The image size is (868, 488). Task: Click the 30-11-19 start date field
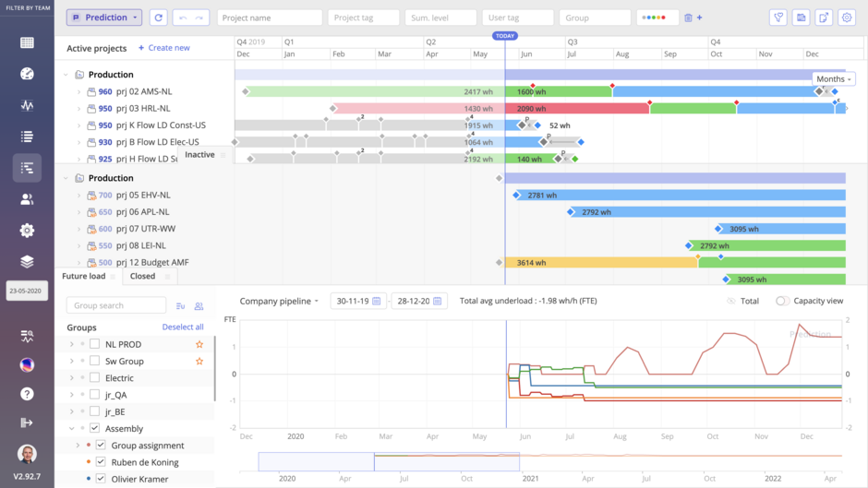(x=358, y=301)
